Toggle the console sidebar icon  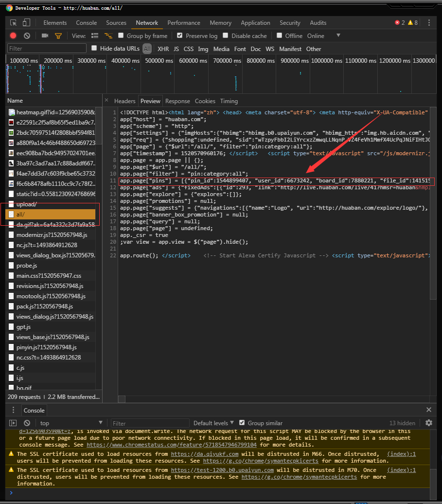[13, 423]
